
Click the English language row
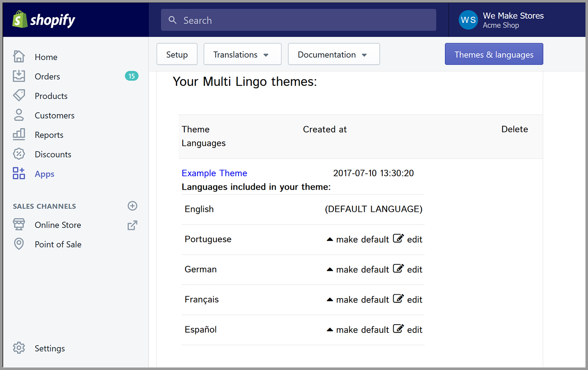[x=303, y=209]
